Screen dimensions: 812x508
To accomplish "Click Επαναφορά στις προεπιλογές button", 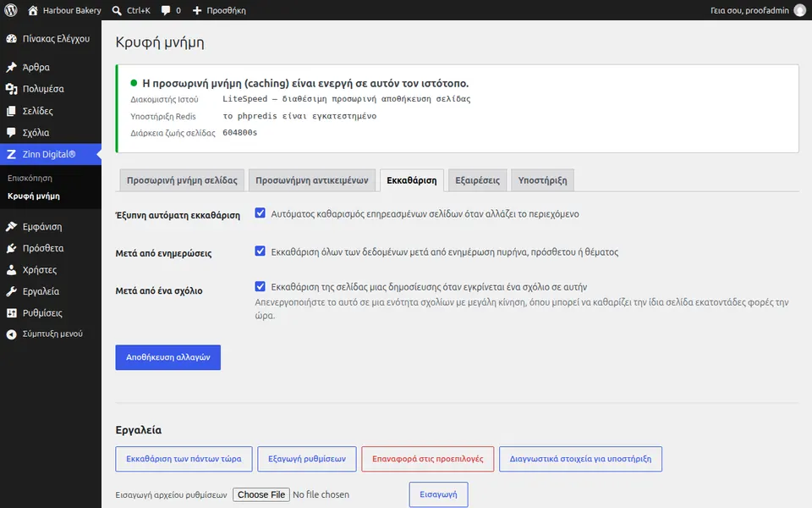I will tap(428, 459).
